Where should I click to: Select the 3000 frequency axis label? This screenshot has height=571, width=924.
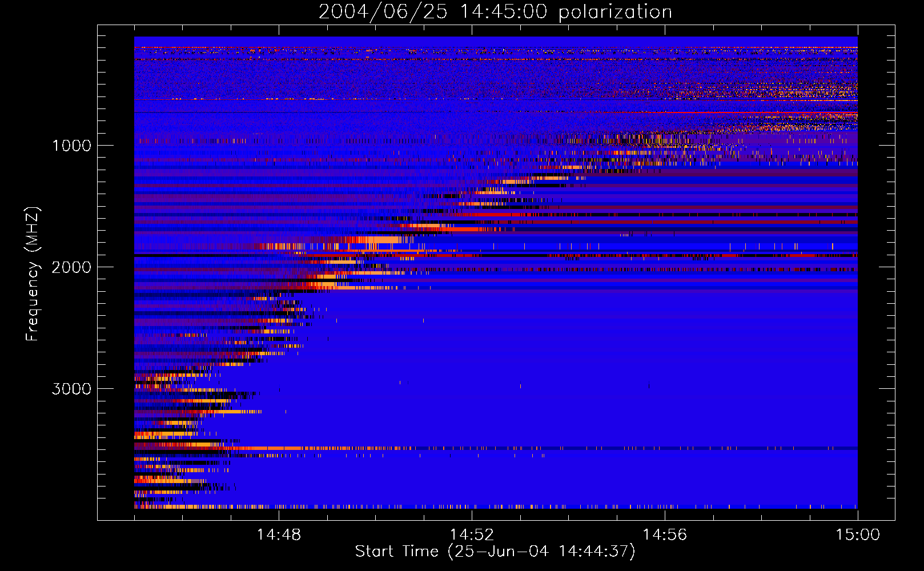tap(71, 389)
